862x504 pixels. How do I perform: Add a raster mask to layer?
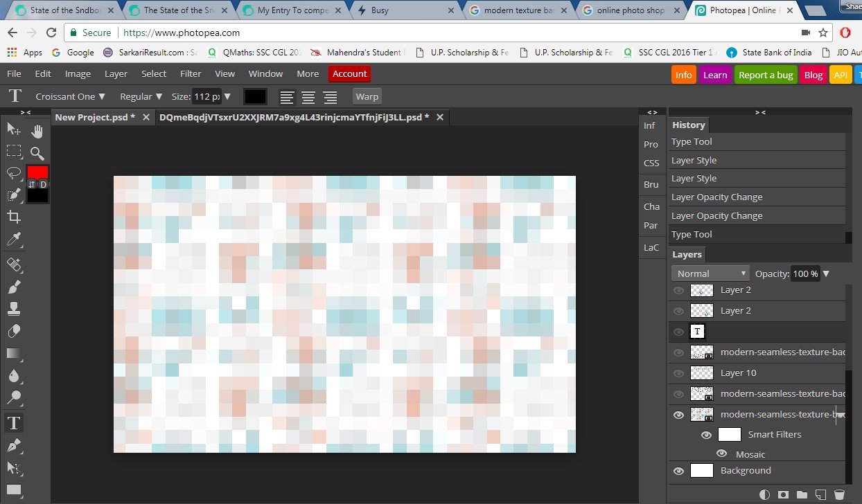tap(784, 494)
